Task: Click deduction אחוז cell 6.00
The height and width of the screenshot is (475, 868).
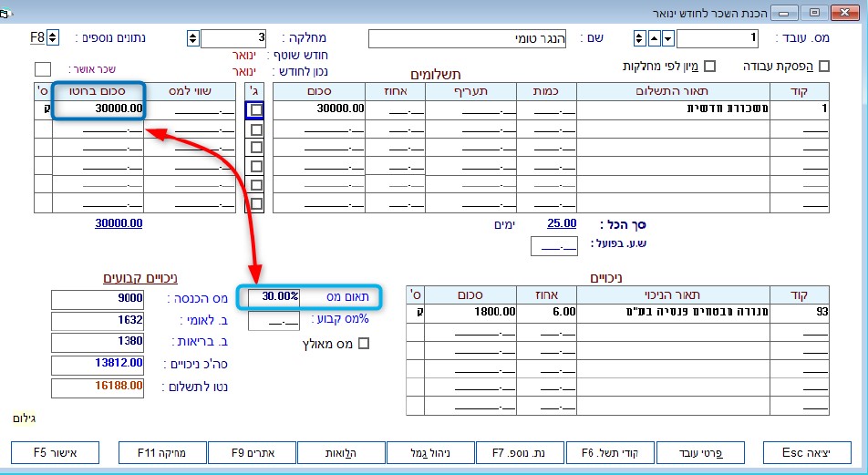Action: (x=546, y=313)
